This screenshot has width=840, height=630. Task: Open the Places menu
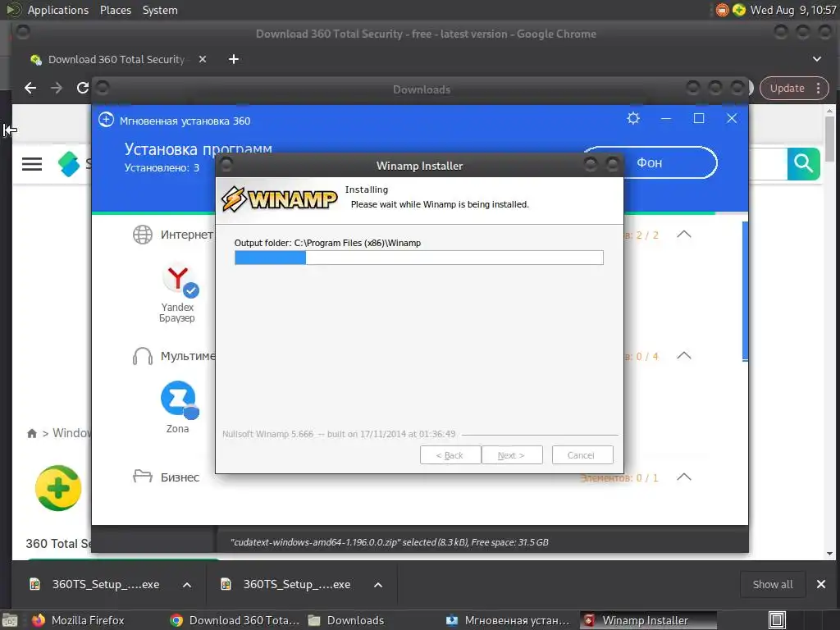(x=116, y=10)
